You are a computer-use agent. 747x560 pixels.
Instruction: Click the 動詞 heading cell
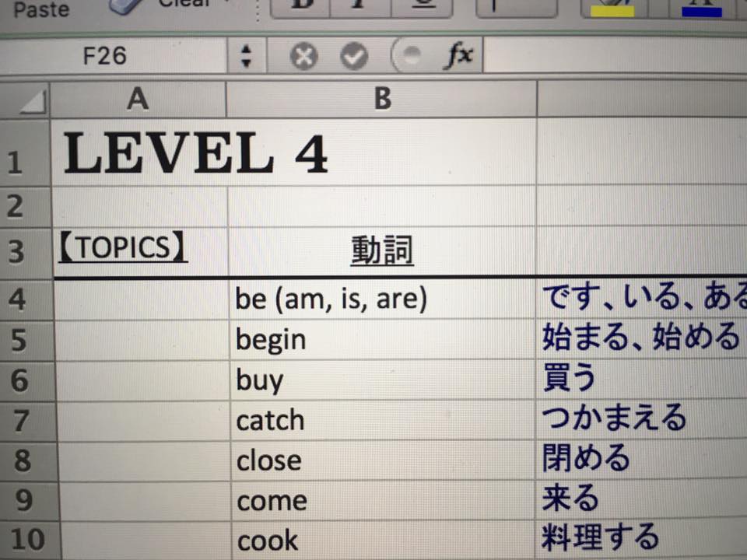coord(382,251)
